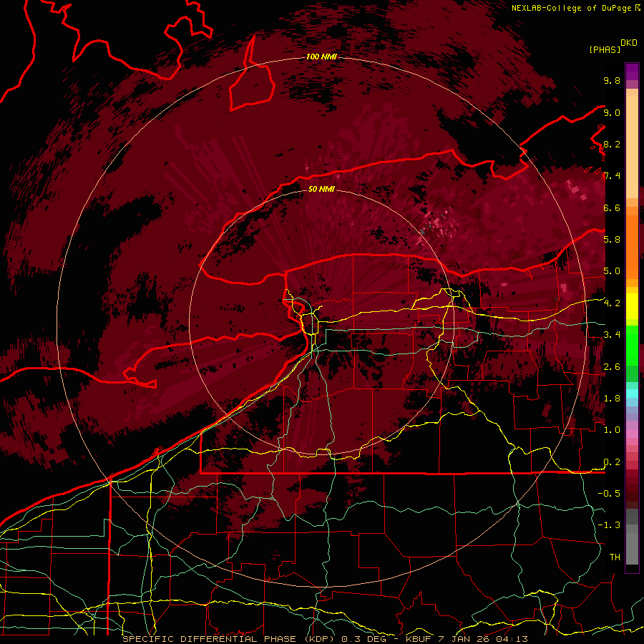This screenshot has height=644, width=644.
Task: Click the 6.6 value on the color scale
Action: [612, 208]
